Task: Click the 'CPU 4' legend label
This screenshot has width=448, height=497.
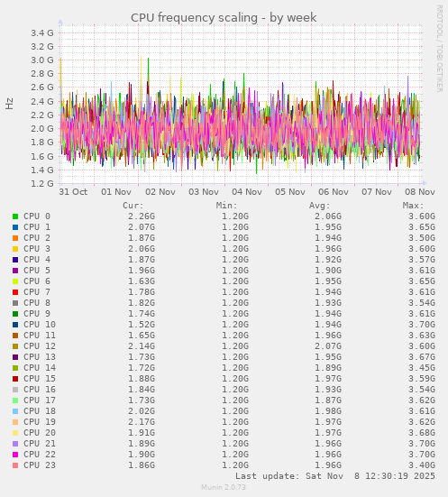Action: click(x=37, y=260)
